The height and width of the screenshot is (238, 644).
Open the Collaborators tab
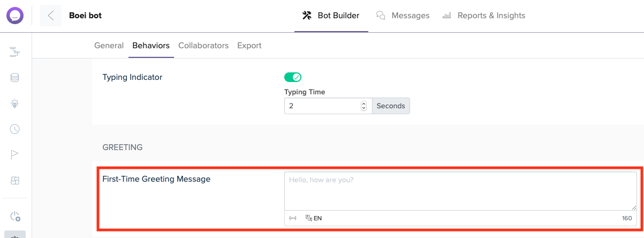coord(203,46)
